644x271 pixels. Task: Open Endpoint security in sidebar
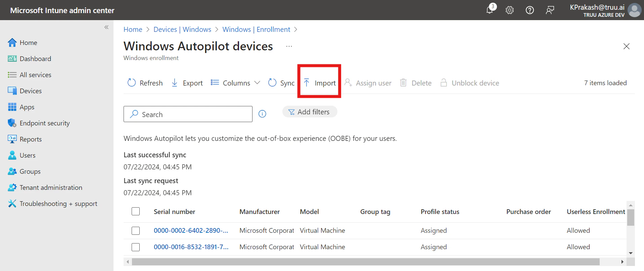click(44, 123)
